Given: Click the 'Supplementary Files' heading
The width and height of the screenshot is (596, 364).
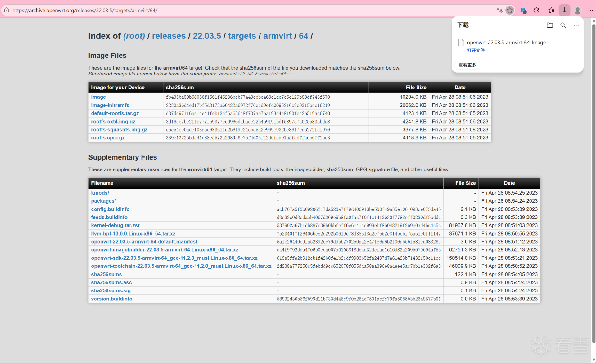Looking at the screenshot, I should (x=123, y=157).
